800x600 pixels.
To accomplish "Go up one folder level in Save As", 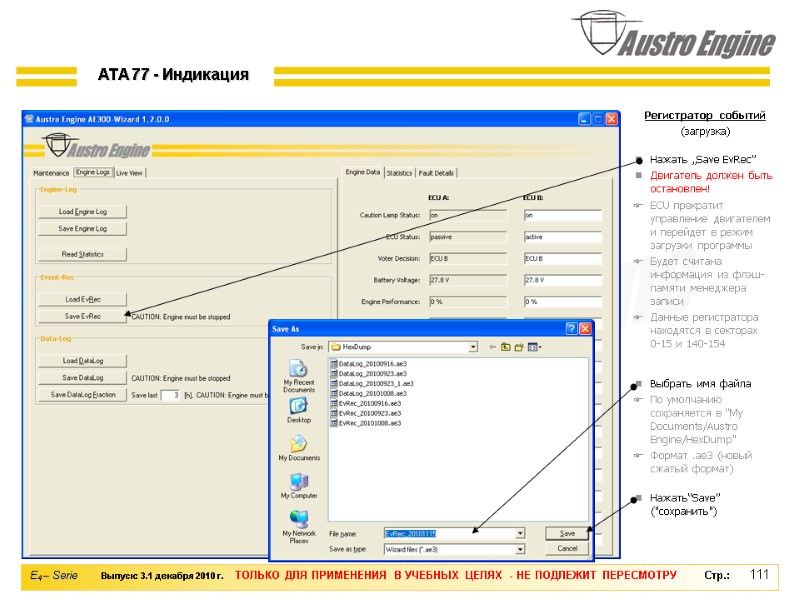I will pos(505,347).
